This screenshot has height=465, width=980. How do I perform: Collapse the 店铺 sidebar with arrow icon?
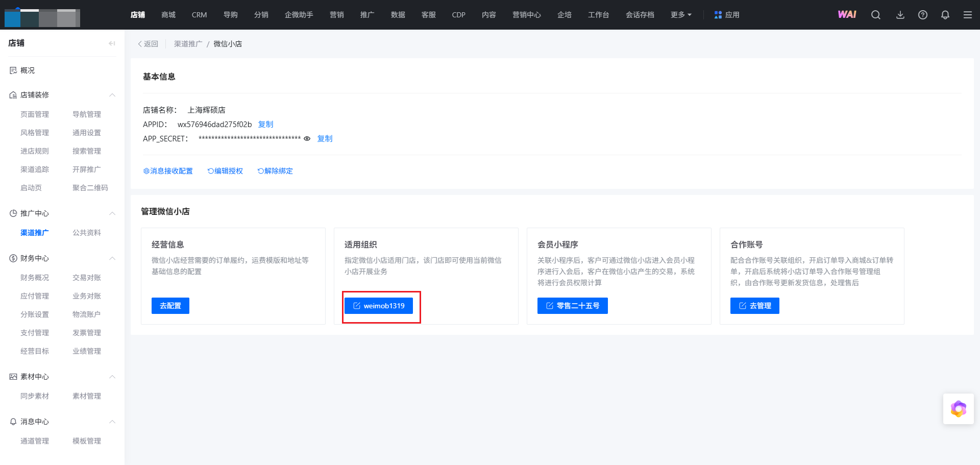112,43
